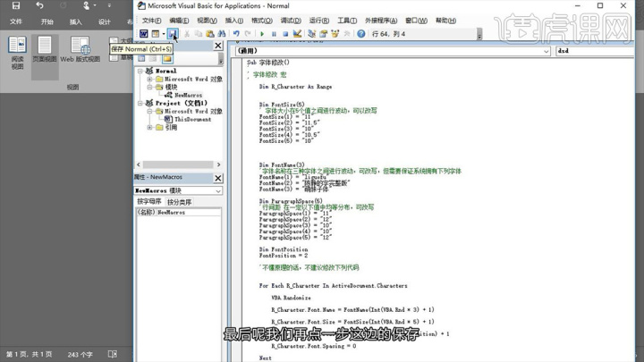Open 工具(T) menu
Screen dimensions: 644x362
(347, 21)
